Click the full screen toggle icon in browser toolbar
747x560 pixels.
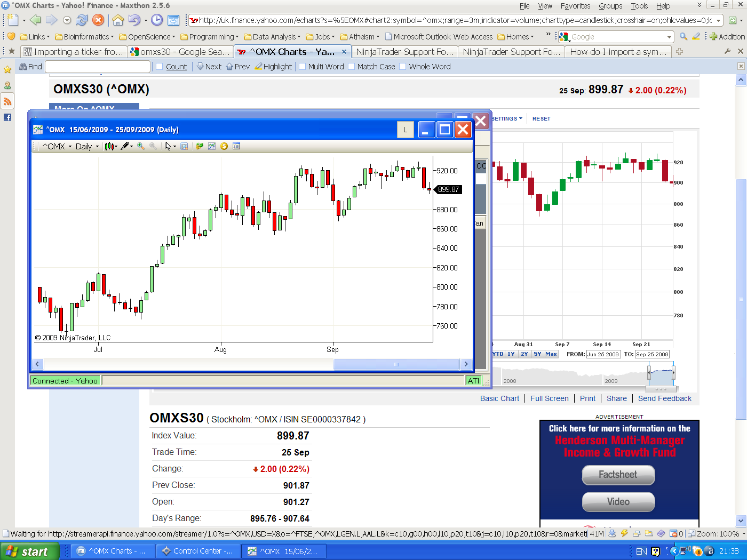[173, 20]
